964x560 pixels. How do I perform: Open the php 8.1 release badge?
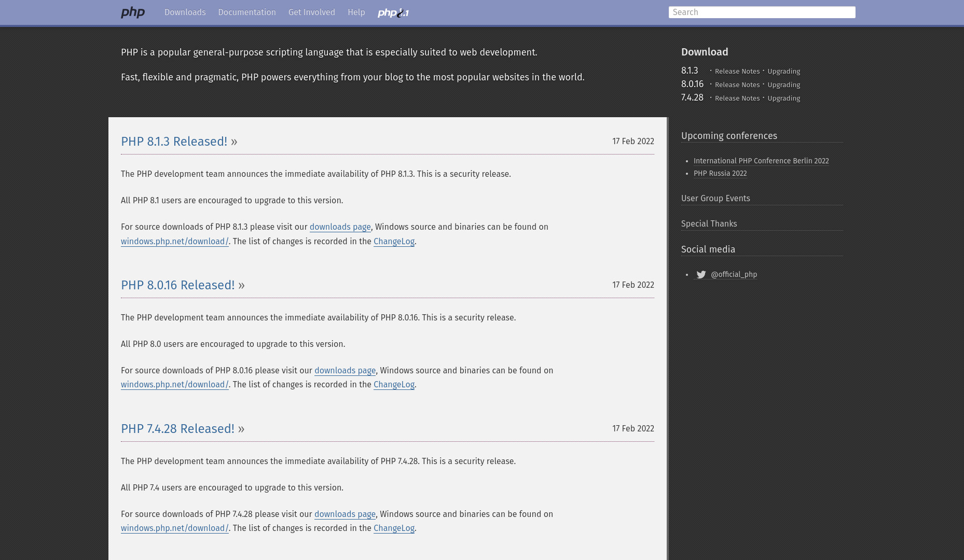(393, 13)
